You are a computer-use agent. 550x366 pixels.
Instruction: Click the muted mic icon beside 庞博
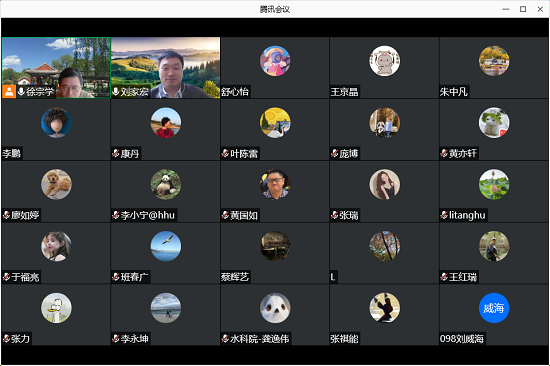pos(335,153)
